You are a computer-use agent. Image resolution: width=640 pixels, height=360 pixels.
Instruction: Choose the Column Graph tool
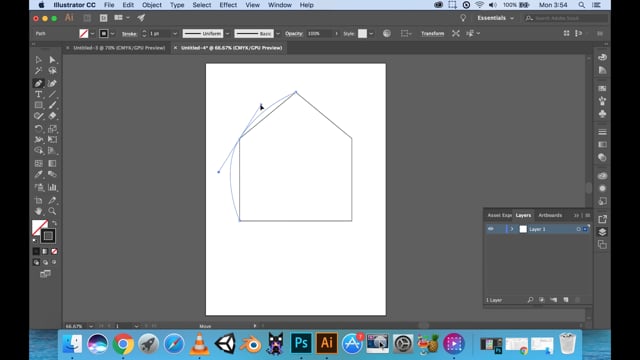[x=52, y=187]
